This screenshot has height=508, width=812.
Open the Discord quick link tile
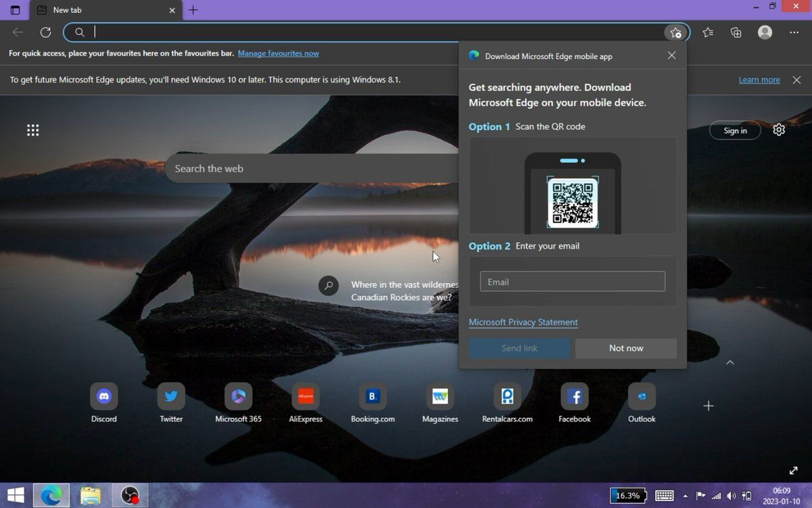(x=104, y=397)
